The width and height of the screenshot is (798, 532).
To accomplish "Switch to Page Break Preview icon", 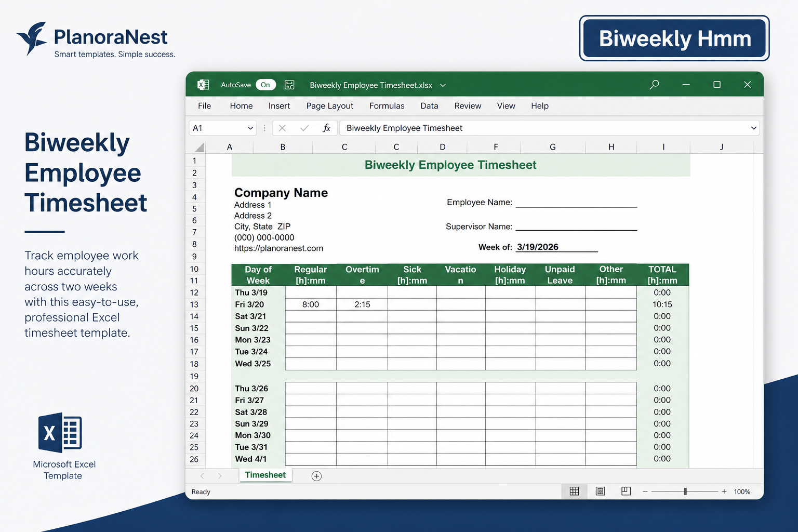I will (x=626, y=491).
